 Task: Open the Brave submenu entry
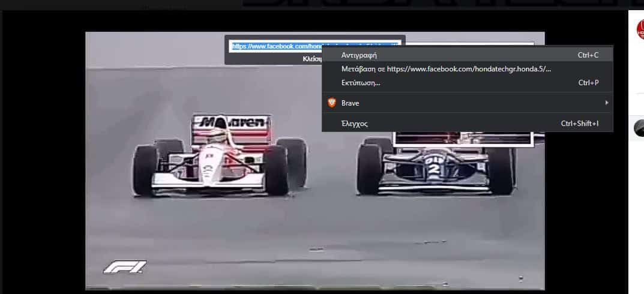(468, 103)
